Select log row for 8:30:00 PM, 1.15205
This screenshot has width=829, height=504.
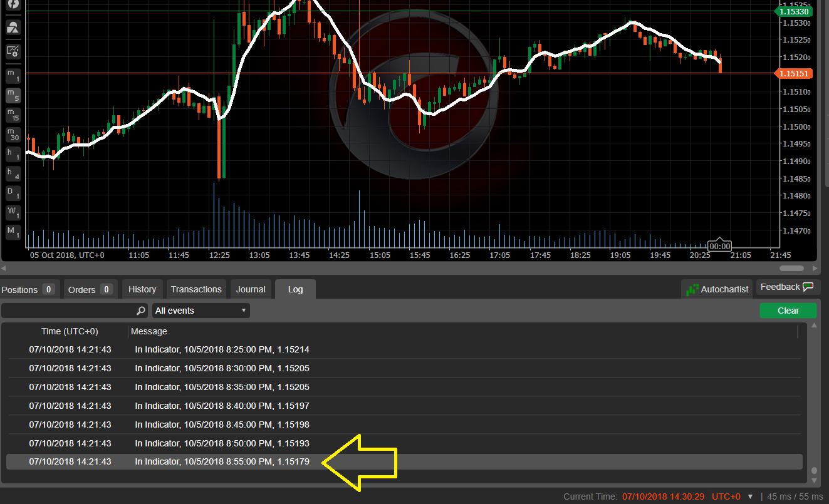coord(404,368)
